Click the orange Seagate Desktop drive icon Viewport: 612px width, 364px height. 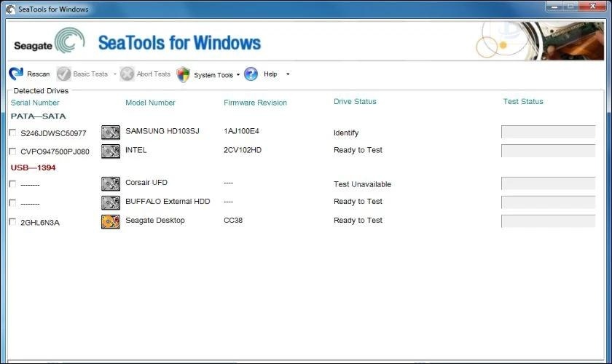[111, 221]
